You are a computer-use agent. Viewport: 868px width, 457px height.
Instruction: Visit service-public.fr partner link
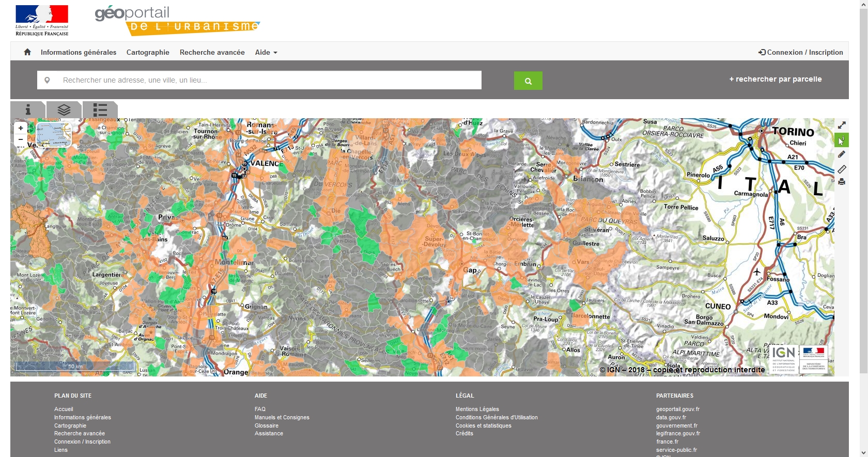[x=676, y=450]
